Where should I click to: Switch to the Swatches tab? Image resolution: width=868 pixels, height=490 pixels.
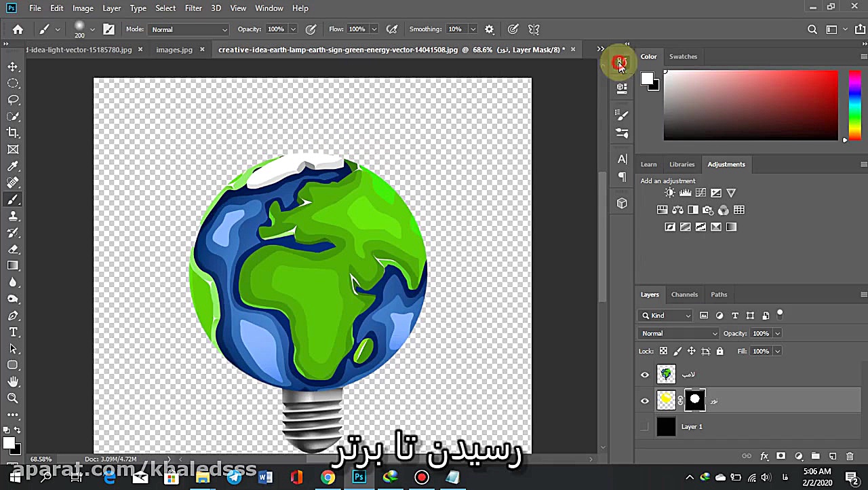[683, 56]
